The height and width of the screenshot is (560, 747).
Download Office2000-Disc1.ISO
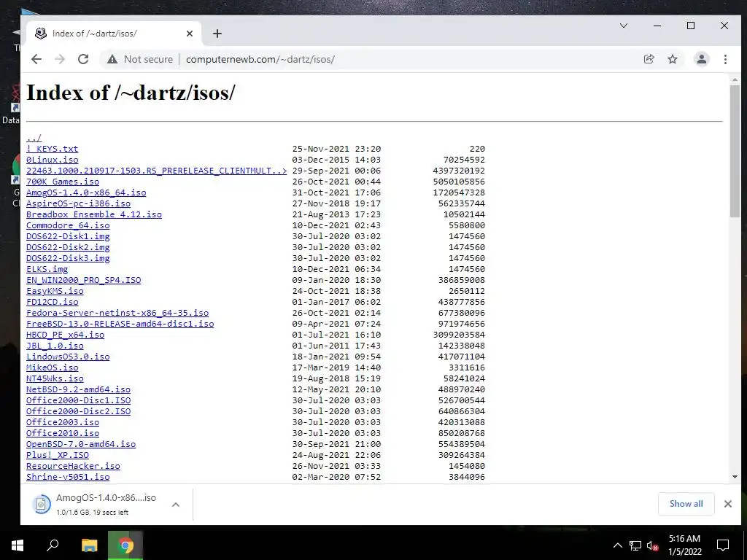click(78, 401)
